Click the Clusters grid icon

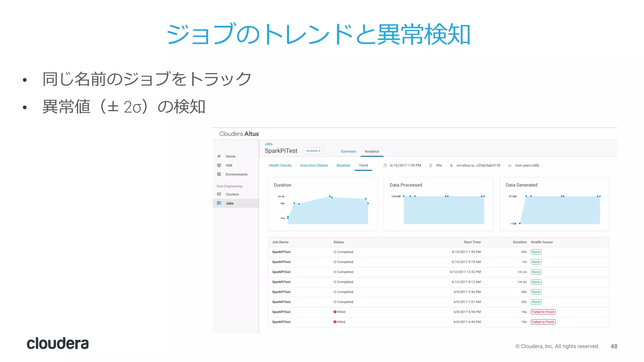219,194
